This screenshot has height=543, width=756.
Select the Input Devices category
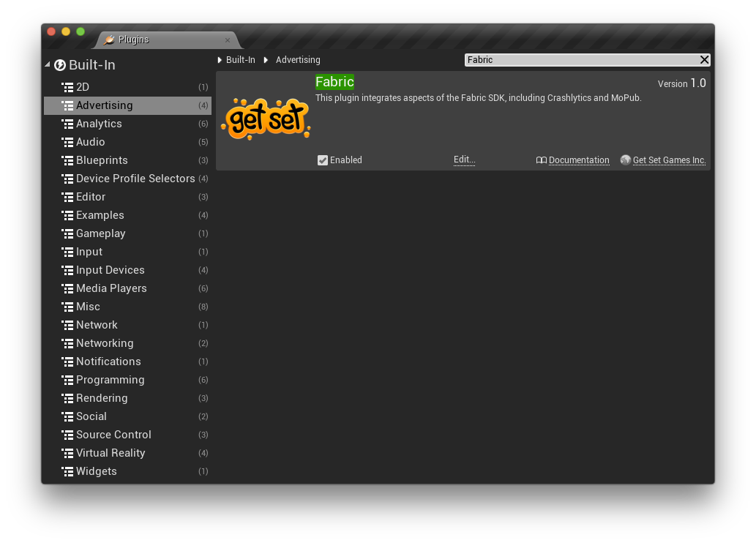(128, 271)
